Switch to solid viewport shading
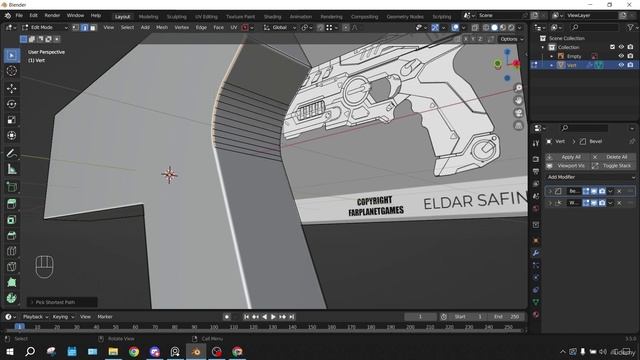This screenshot has height=360, width=640. pos(494,27)
